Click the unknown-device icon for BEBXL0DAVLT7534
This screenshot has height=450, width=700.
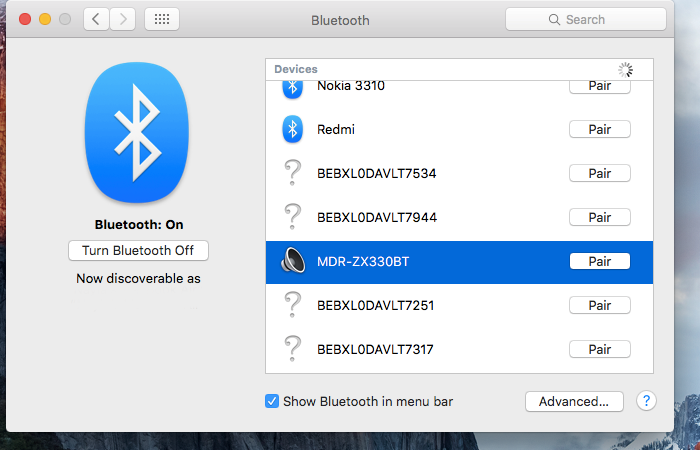pyautogui.click(x=292, y=173)
